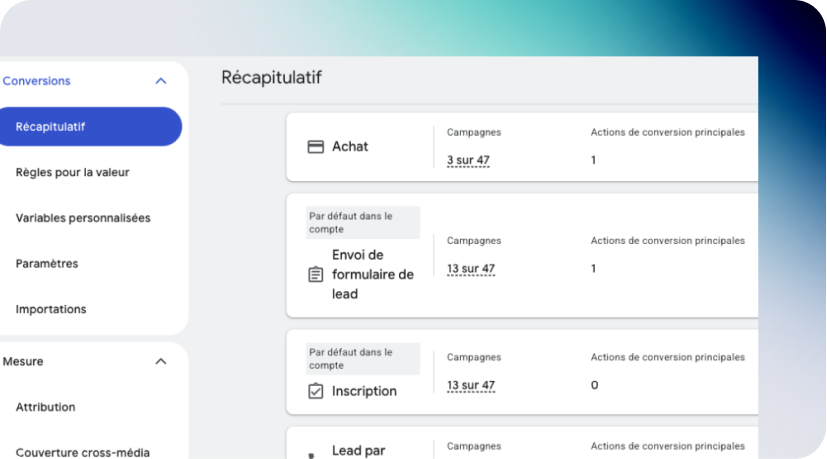The width and height of the screenshot is (827, 459).
Task: Click Par défaut badge above Inscription
Action: pyautogui.click(x=363, y=359)
